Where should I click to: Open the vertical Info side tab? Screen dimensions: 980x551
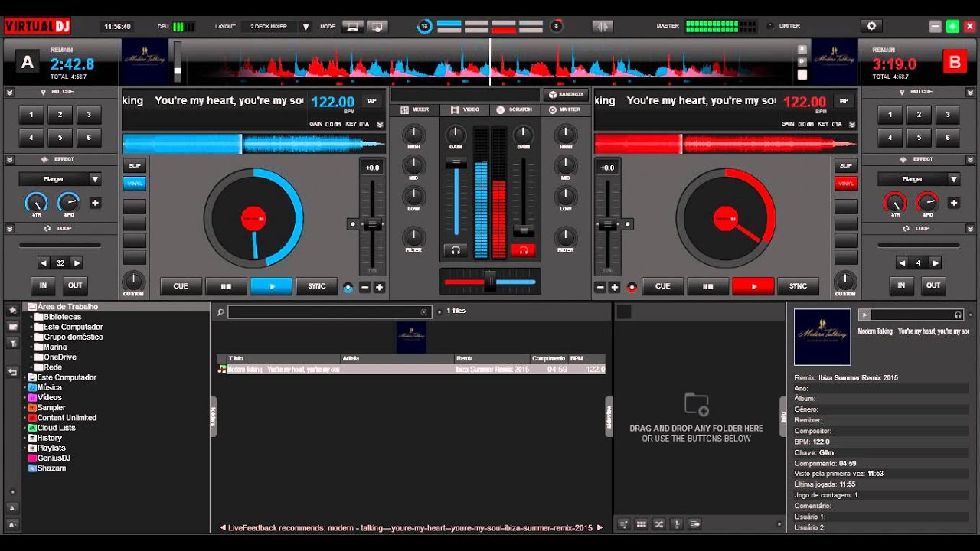pos(783,416)
